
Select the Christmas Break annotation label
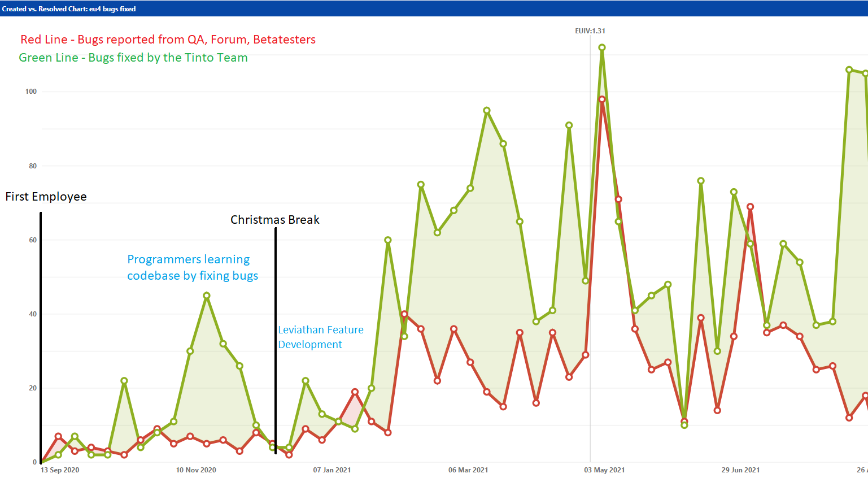pyautogui.click(x=275, y=220)
